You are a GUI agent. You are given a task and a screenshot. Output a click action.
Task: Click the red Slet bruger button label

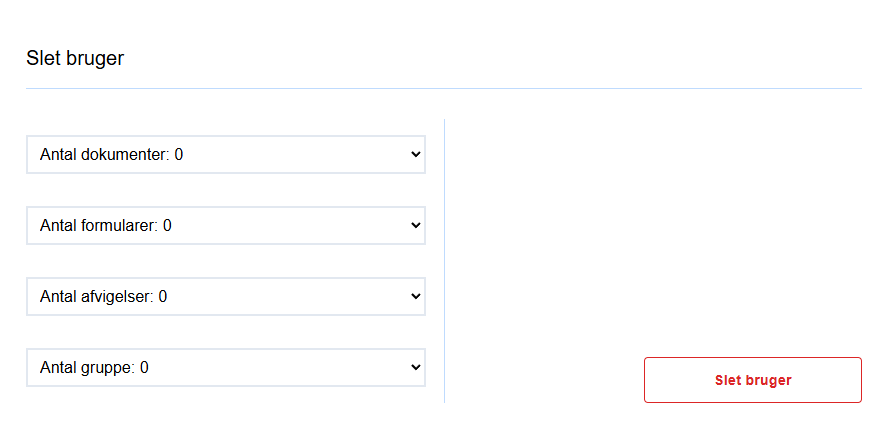point(753,381)
